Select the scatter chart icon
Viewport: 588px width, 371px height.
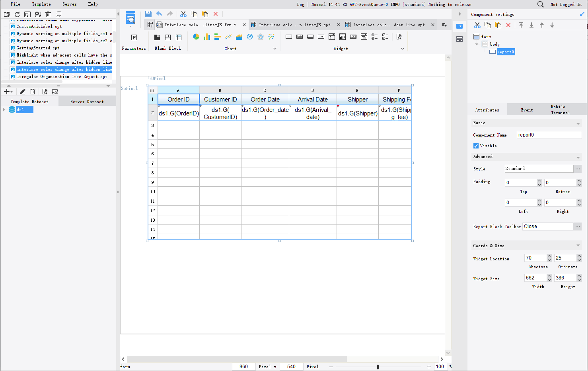[x=271, y=37]
